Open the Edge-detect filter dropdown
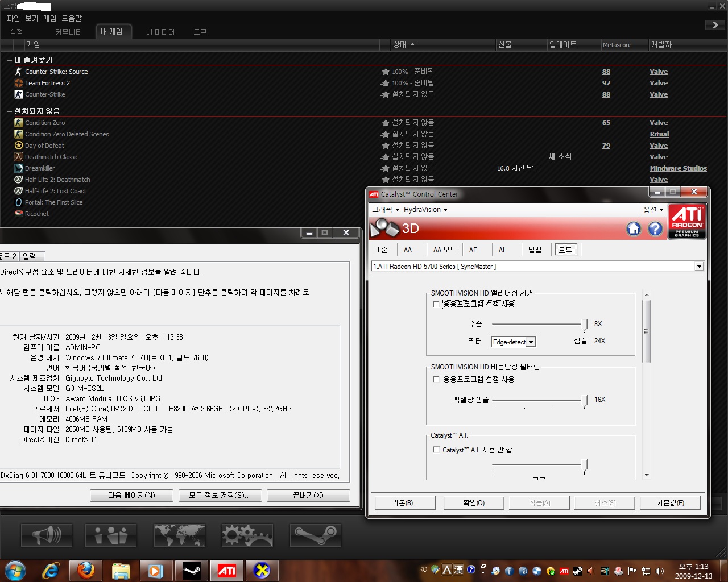 (513, 342)
